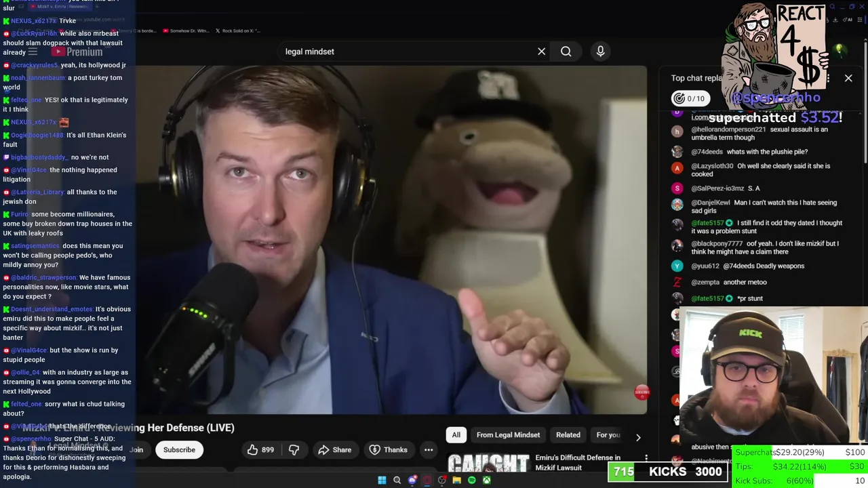Send a Thanks on this video

(x=388, y=449)
